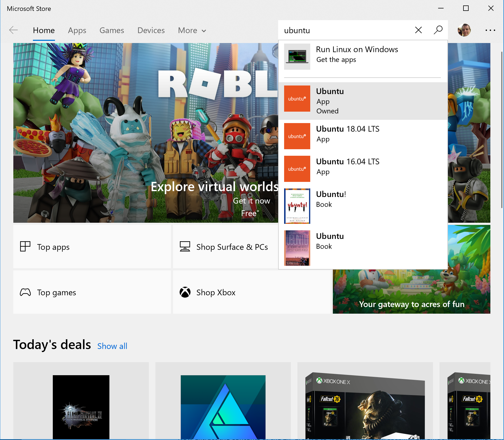Close the Microsoft Store window
This screenshot has height=440, width=504.
[x=491, y=8]
